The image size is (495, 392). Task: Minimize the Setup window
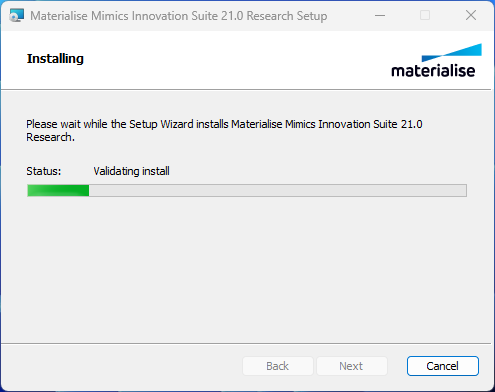(380, 15)
